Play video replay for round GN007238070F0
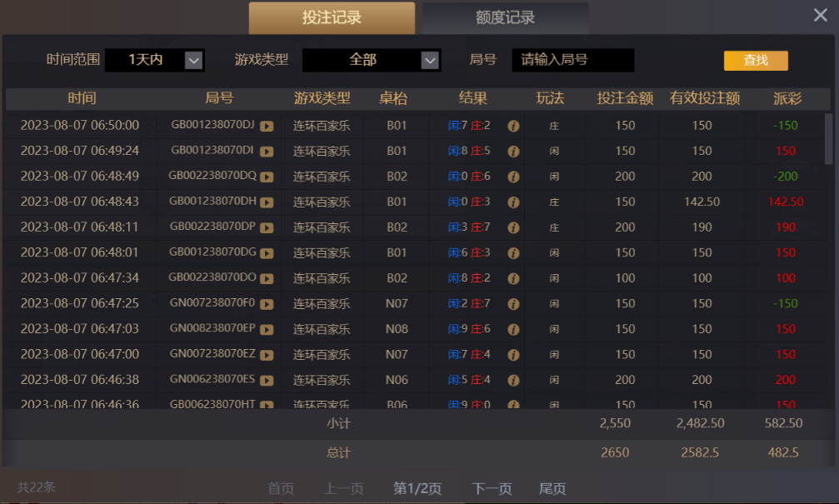This screenshot has width=839, height=504. tap(267, 304)
